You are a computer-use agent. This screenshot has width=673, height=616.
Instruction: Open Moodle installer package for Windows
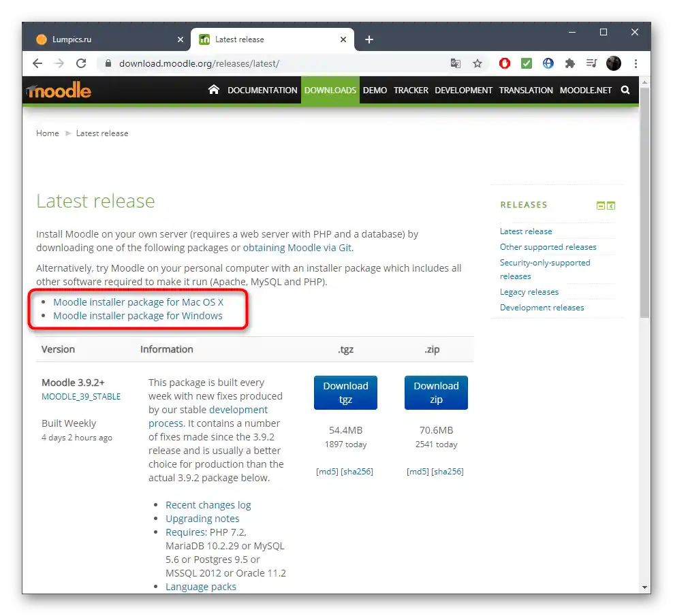(x=138, y=316)
